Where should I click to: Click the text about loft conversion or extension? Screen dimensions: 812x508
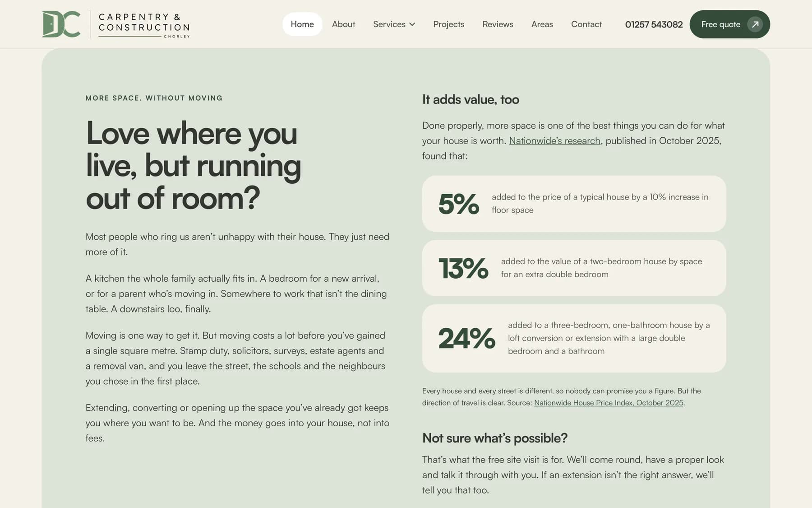coord(609,338)
